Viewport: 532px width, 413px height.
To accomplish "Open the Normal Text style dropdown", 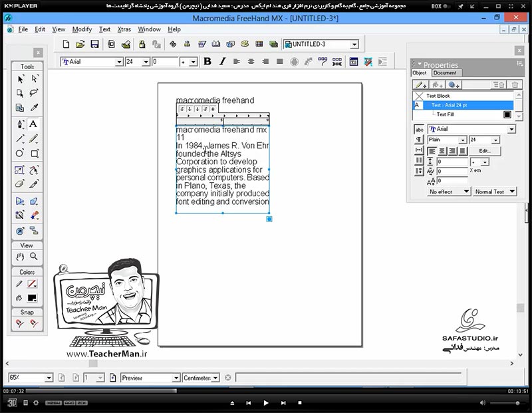I will point(495,192).
